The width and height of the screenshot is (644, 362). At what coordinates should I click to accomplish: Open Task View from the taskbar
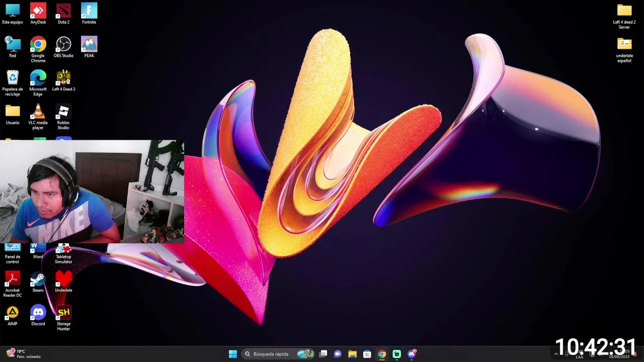pos(324,354)
